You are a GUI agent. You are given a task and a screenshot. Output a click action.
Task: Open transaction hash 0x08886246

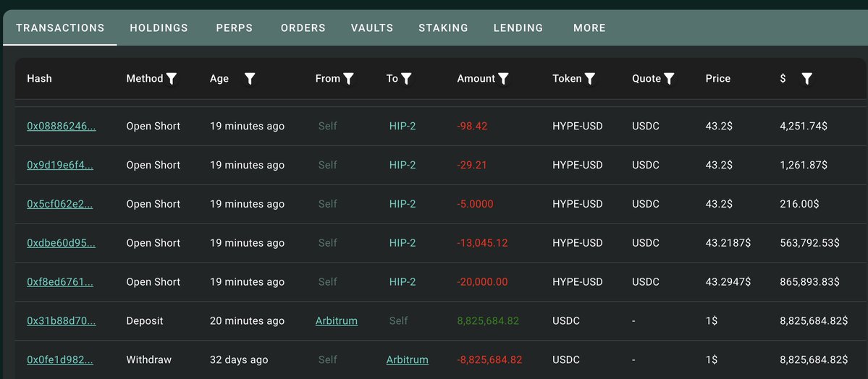[x=62, y=126]
